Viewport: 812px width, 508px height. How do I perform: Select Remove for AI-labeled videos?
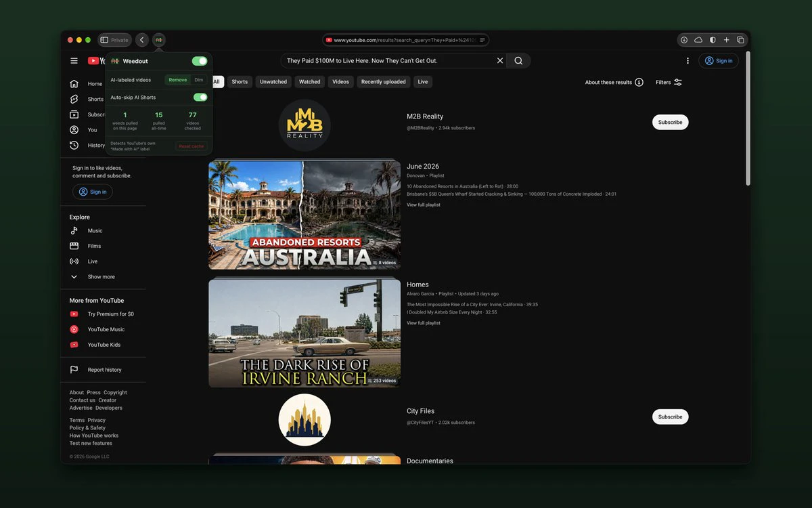click(x=178, y=80)
